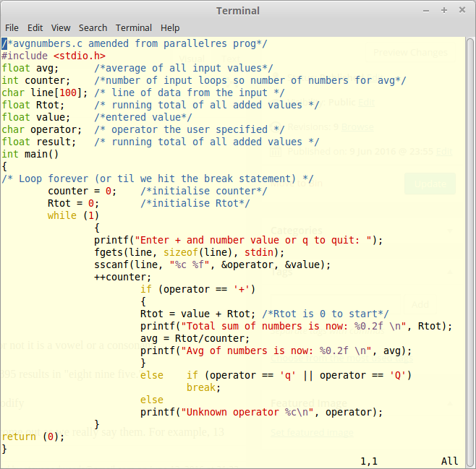Click the 'Unknown operator' printf line
This screenshot has height=469, width=476.
[x=261, y=412]
